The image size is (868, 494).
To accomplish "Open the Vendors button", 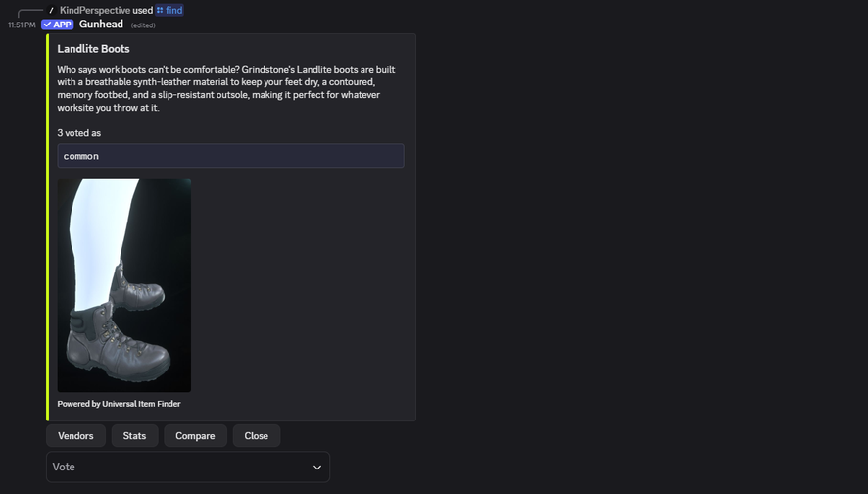I will point(75,436).
